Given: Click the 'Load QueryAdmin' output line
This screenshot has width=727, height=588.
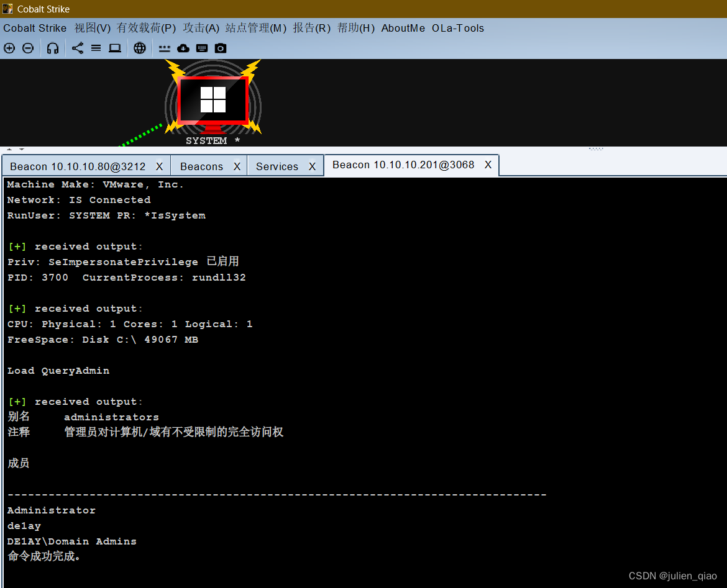Looking at the screenshot, I should (58, 371).
